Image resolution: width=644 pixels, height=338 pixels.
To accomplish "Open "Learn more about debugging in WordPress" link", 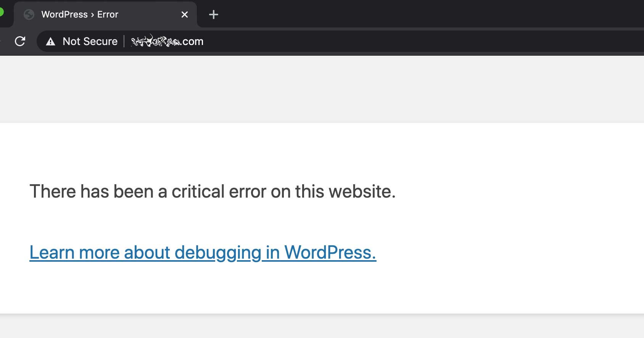I will click(x=203, y=253).
